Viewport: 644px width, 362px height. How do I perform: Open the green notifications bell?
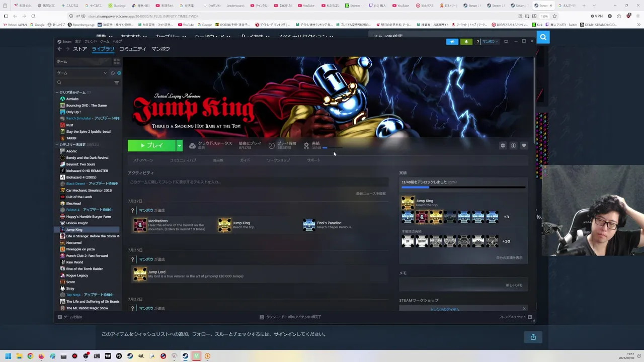(x=466, y=42)
